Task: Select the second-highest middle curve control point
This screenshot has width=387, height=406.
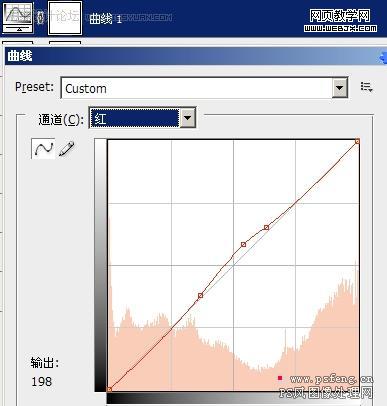Action: (x=244, y=244)
